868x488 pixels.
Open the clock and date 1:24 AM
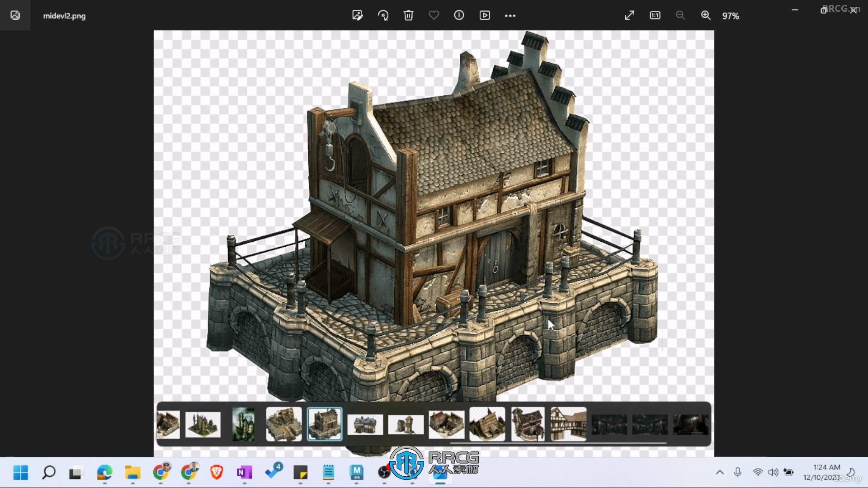coord(822,472)
